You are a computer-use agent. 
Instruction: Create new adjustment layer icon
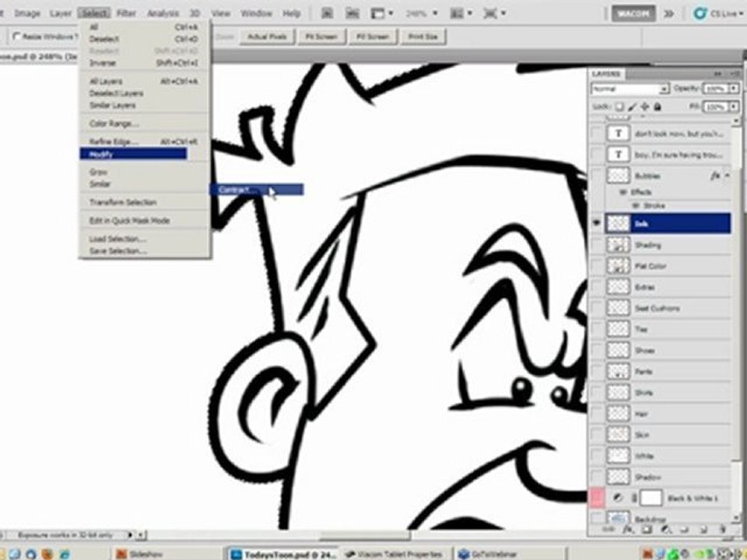tap(666, 529)
